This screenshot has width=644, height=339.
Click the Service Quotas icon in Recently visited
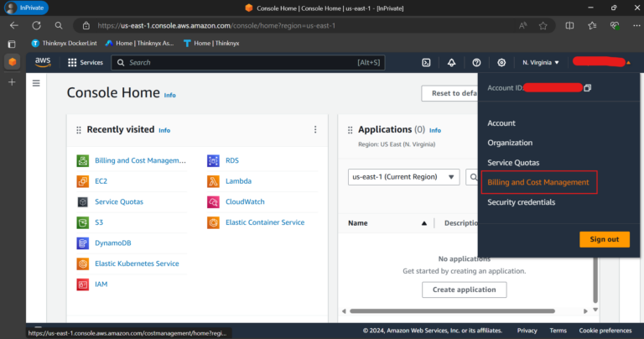point(82,201)
